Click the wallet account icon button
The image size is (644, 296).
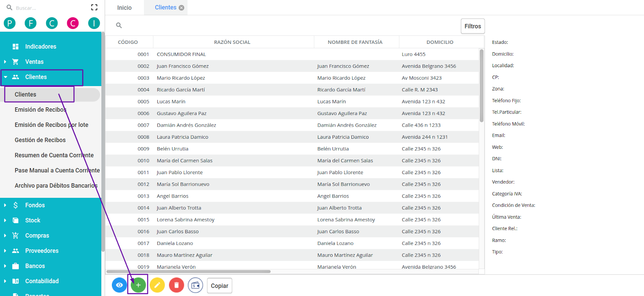(x=195, y=285)
